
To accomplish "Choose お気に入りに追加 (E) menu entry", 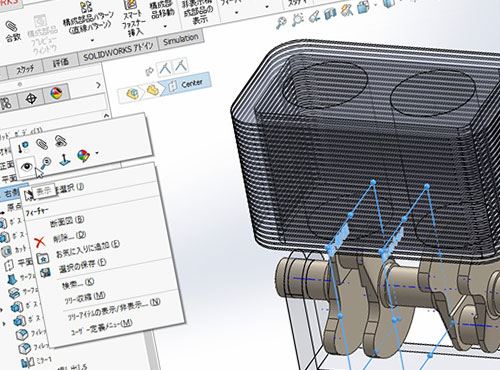I will click(x=87, y=250).
